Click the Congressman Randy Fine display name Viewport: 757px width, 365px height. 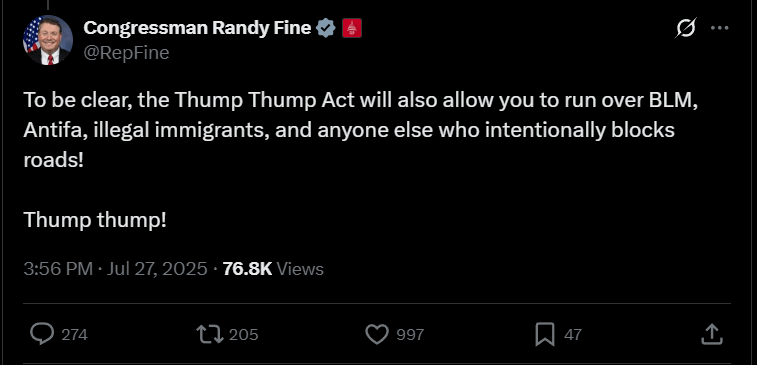click(197, 28)
